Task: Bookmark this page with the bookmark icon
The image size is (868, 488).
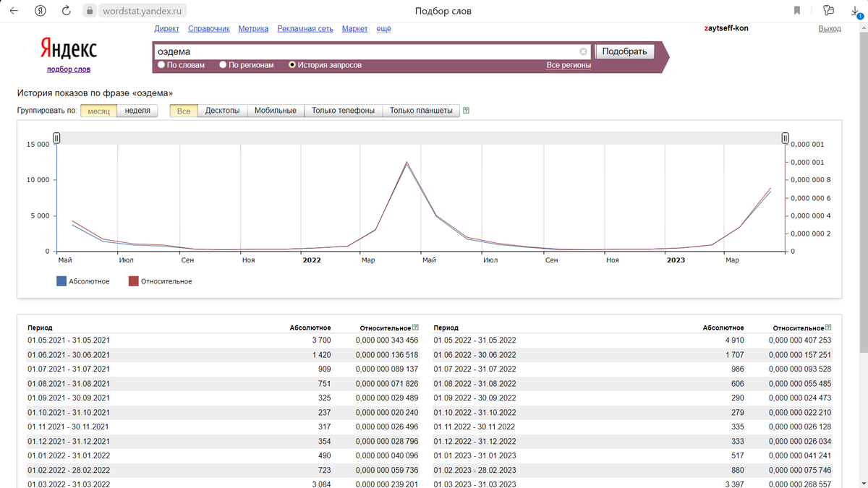Action: 797,11
